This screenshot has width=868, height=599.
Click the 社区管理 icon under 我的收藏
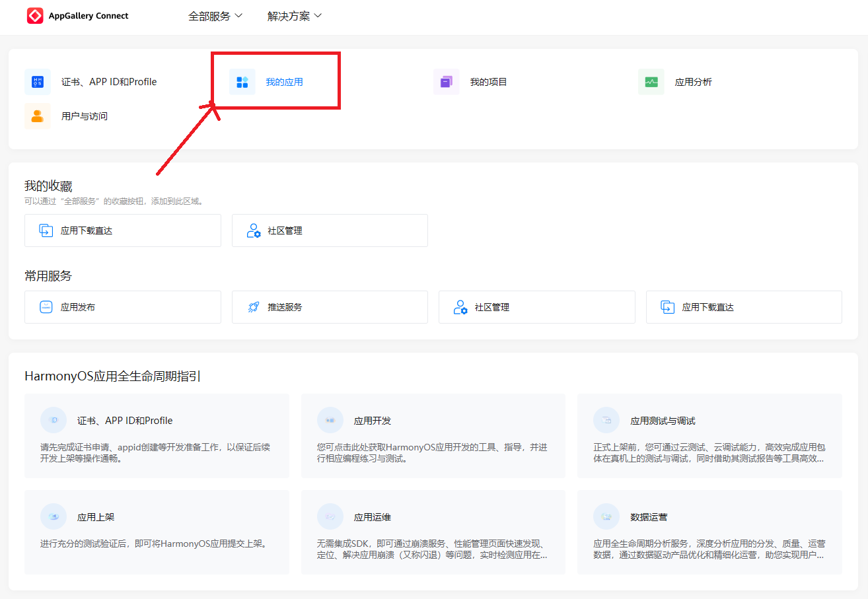(x=253, y=230)
